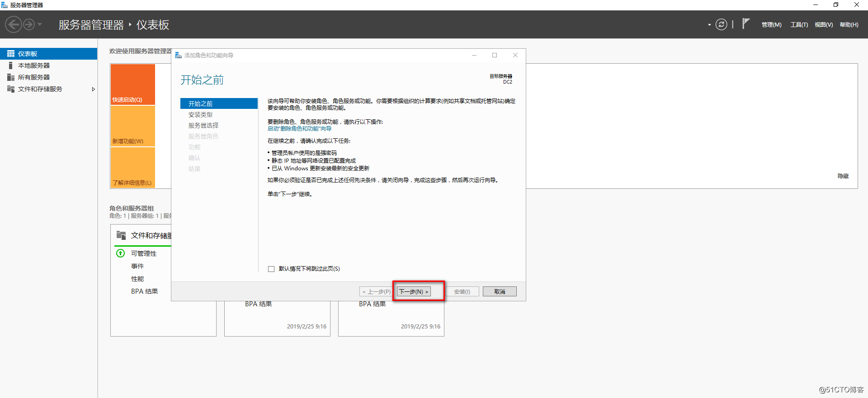This screenshot has height=398, width=868.
Task: Click BPA 结果 in the middle tile
Action: click(259, 304)
